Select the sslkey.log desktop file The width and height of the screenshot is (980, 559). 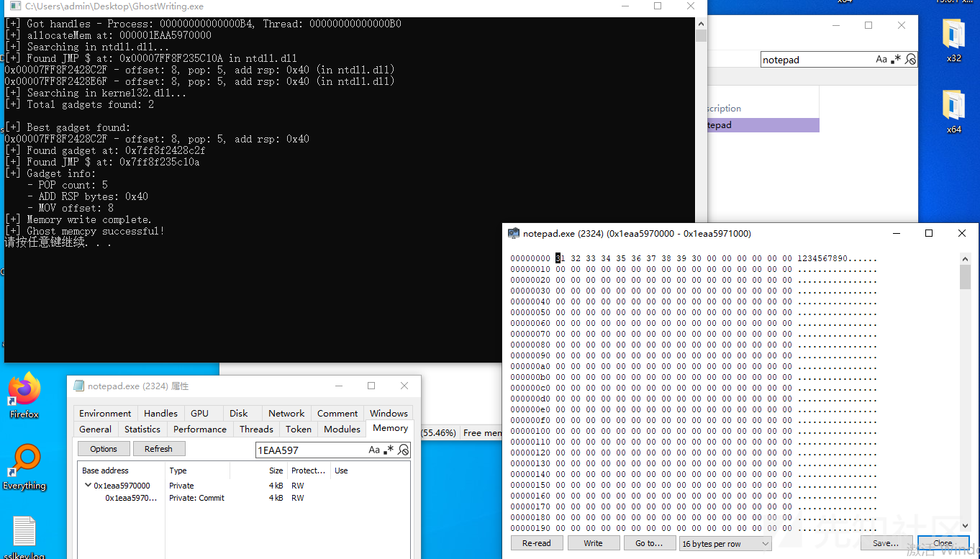[24, 538]
